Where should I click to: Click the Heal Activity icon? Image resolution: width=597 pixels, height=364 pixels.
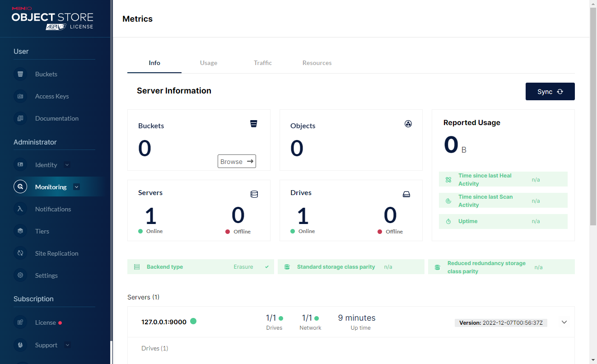(x=448, y=180)
